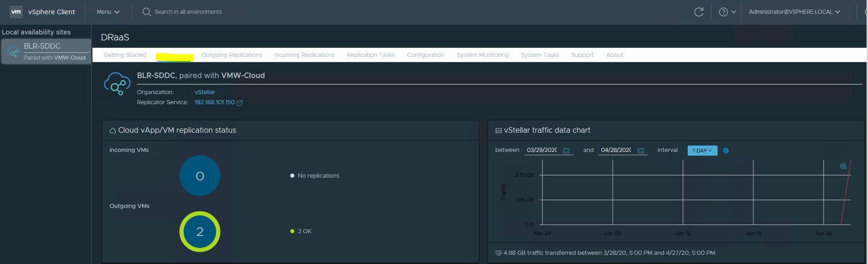Click the traffic summary icon below the chart
Image resolution: width=868 pixels, height=264 pixels.
click(x=498, y=253)
